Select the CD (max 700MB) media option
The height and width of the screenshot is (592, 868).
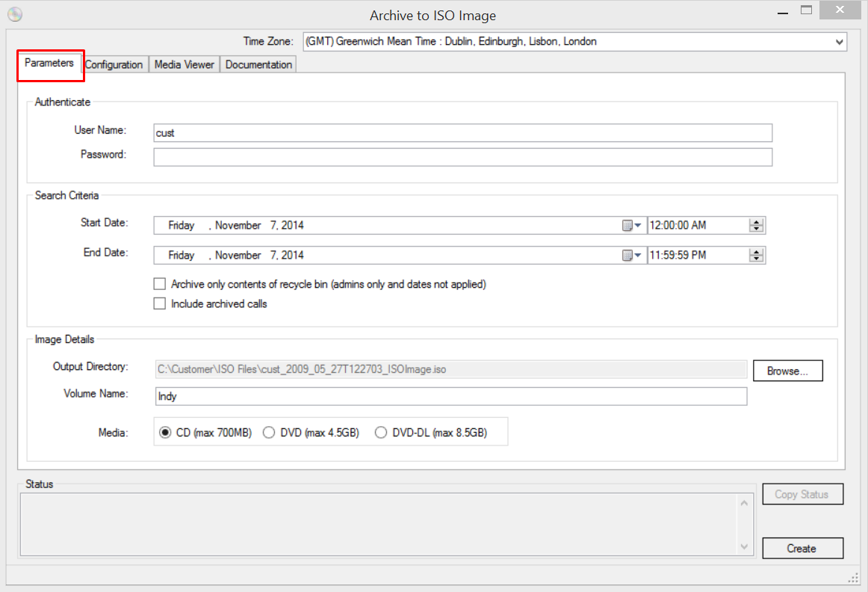coord(165,432)
